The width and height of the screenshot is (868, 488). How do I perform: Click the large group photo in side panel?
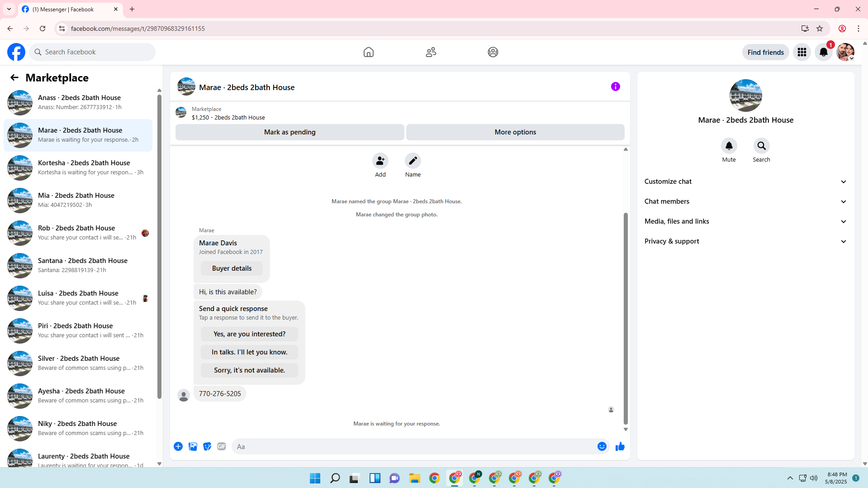745,96
